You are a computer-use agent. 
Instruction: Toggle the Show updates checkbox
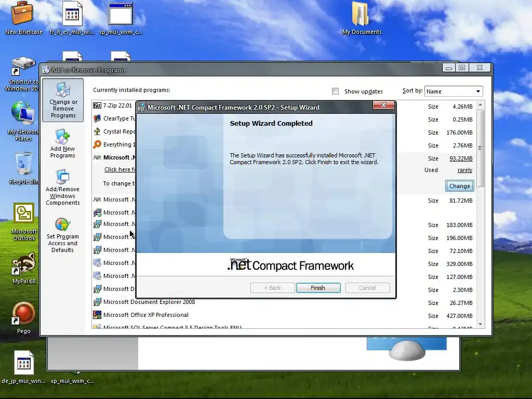pyautogui.click(x=335, y=91)
